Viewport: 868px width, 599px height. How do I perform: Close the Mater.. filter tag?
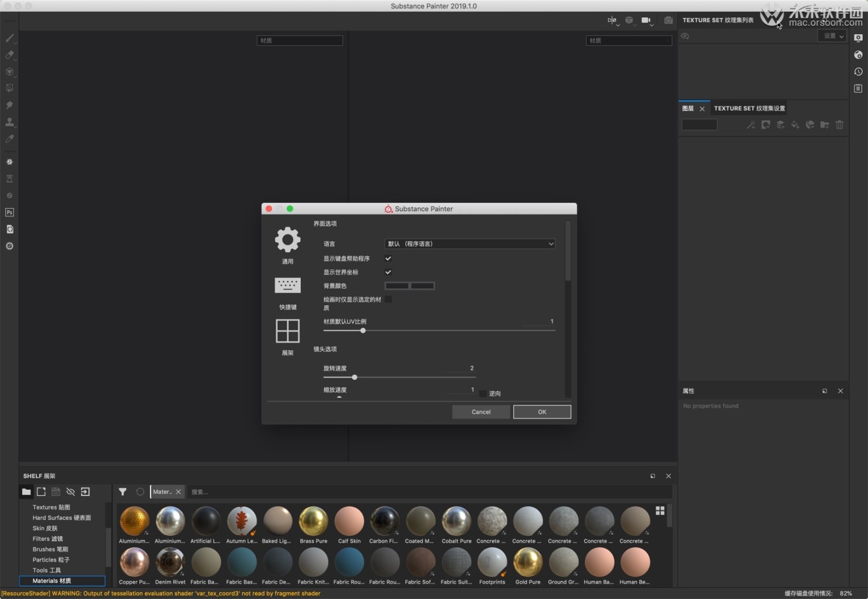click(178, 492)
